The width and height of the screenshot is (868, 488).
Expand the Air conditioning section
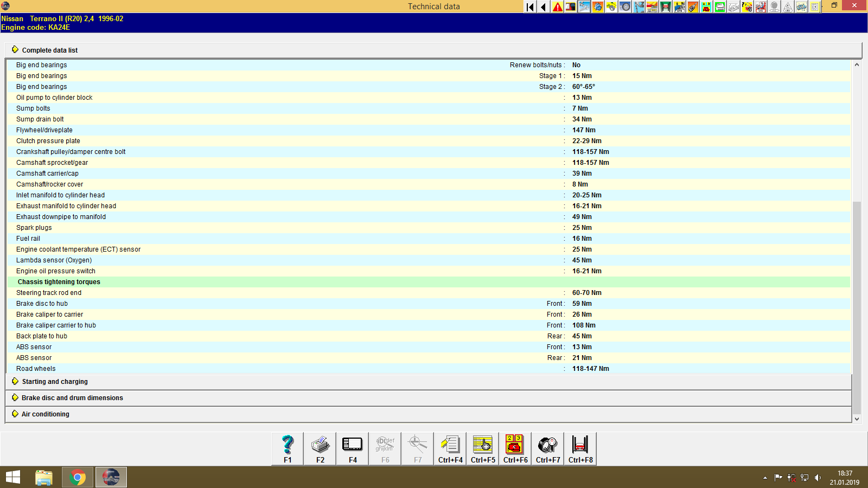tap(45, 414)
